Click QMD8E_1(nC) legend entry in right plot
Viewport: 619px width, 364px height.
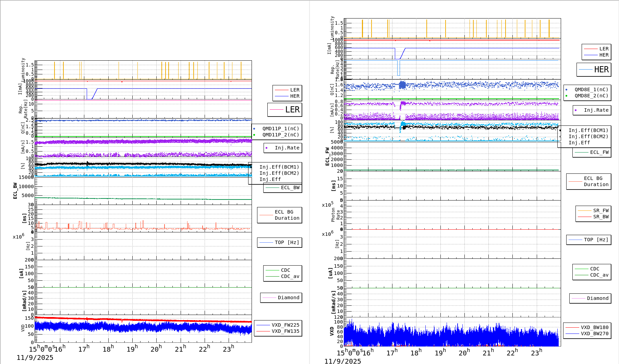591,89
